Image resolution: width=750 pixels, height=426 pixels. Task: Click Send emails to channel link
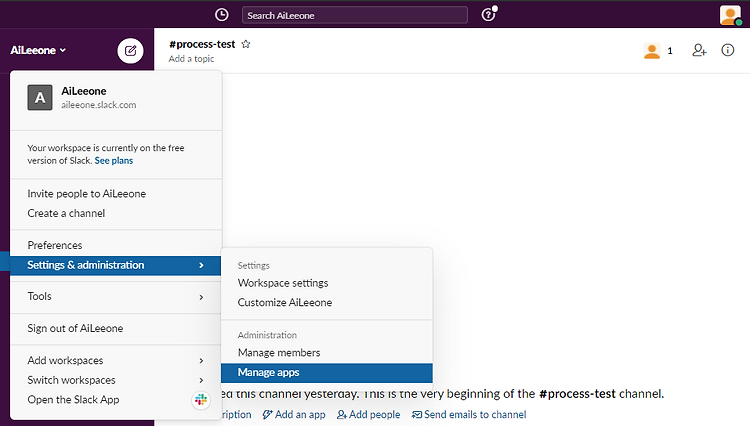click(x=469, y=415)
